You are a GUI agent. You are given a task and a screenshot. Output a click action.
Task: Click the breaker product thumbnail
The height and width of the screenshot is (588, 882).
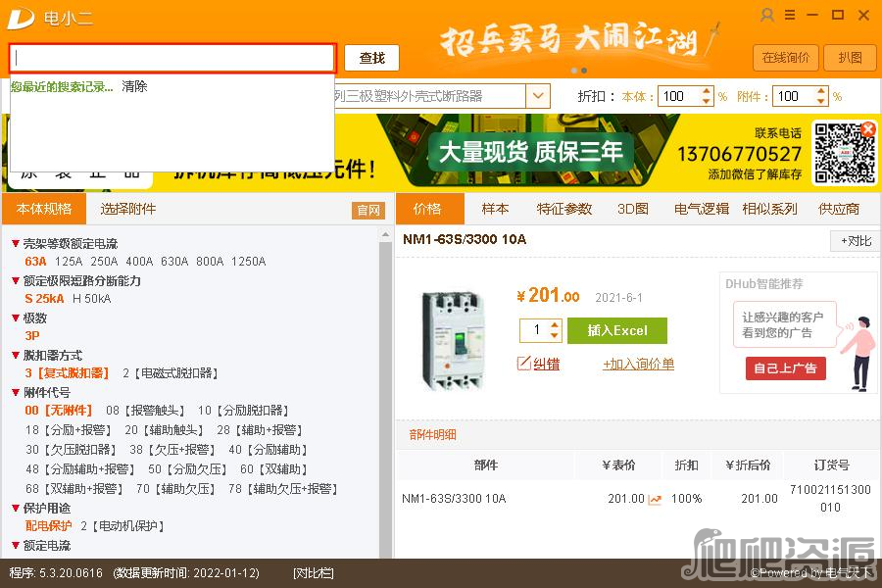coord(454,339)
